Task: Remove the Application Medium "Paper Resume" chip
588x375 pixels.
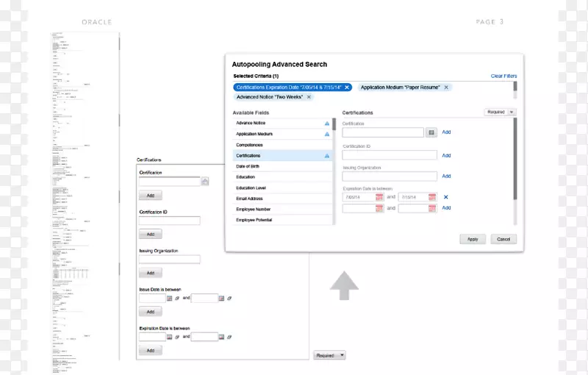Action: 446,87
